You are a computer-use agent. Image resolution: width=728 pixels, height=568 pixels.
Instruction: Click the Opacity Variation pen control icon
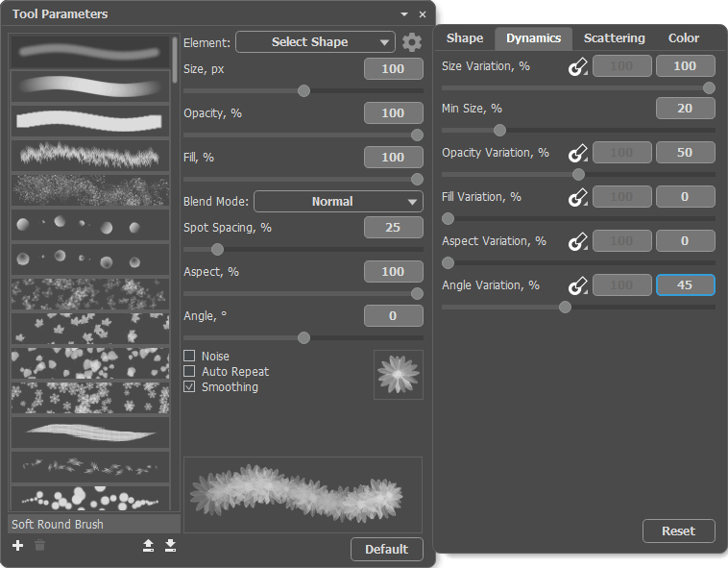[x=577, y=154]
